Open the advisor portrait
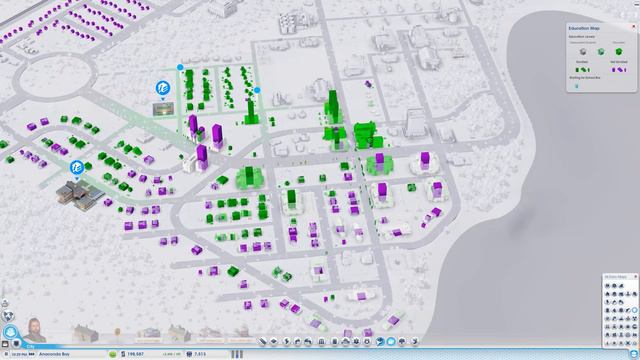The height and width of the screenshot is (360, 640). click(x=34, y=330)
